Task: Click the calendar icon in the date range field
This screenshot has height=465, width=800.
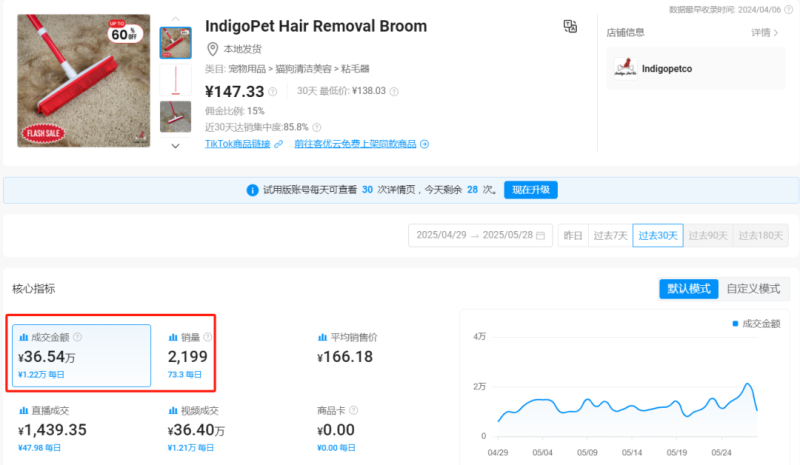Action: click(x=541, y=236)
